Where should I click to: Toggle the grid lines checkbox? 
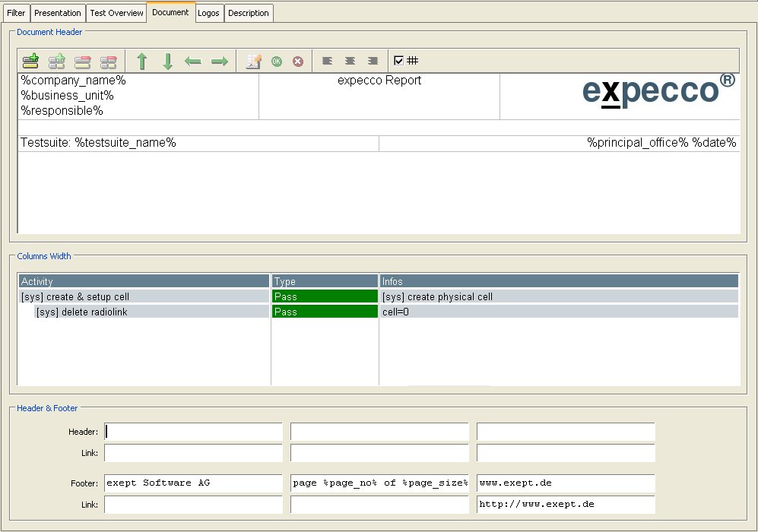click(399, 61)
